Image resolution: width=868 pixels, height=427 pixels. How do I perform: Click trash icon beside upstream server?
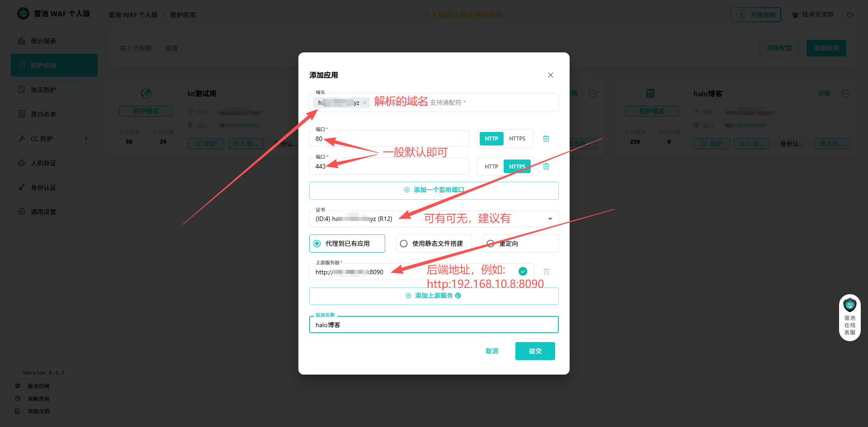pyautogui.click(x=546, y=272)
